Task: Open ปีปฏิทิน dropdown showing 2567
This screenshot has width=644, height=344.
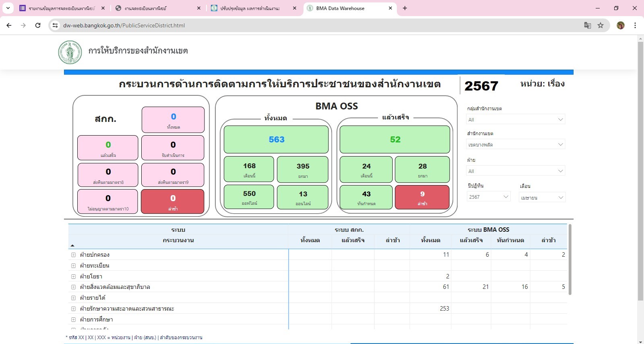Action: pyautogui.click(x=489, y=197)
